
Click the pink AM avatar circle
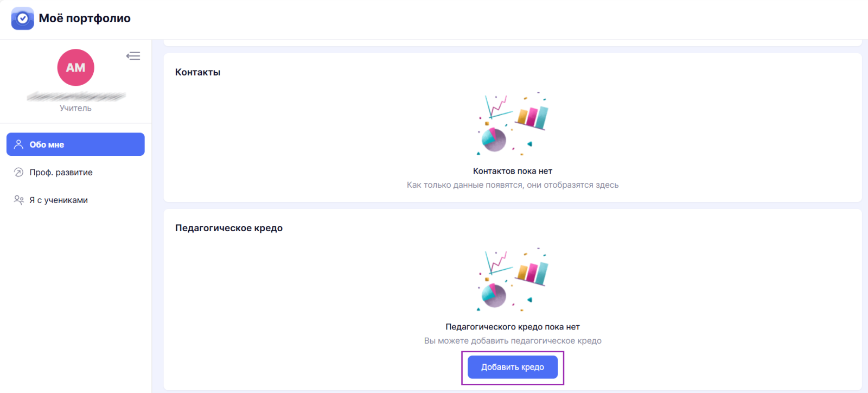click(76, 67)
